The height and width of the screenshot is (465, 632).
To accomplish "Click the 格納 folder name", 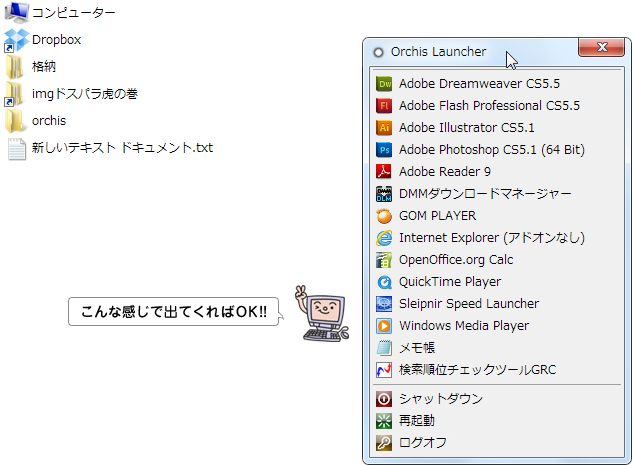I will (x=44, y=66).
